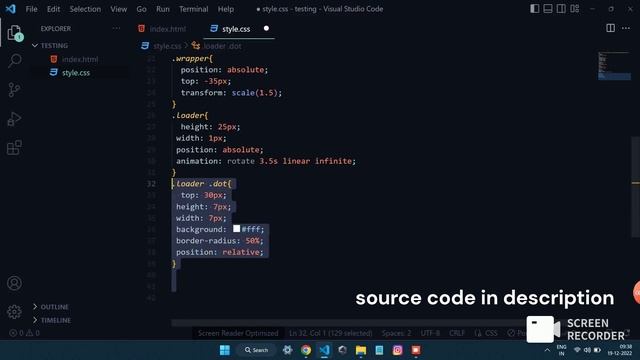Change encoding via UTF-8 status item
The image size is (640, 360).
point(430,333)
